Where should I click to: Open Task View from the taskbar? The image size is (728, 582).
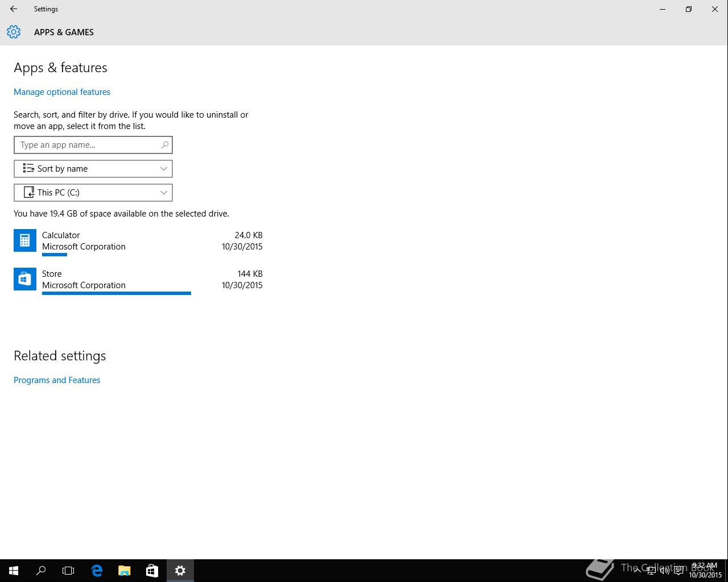coord(68,571)
